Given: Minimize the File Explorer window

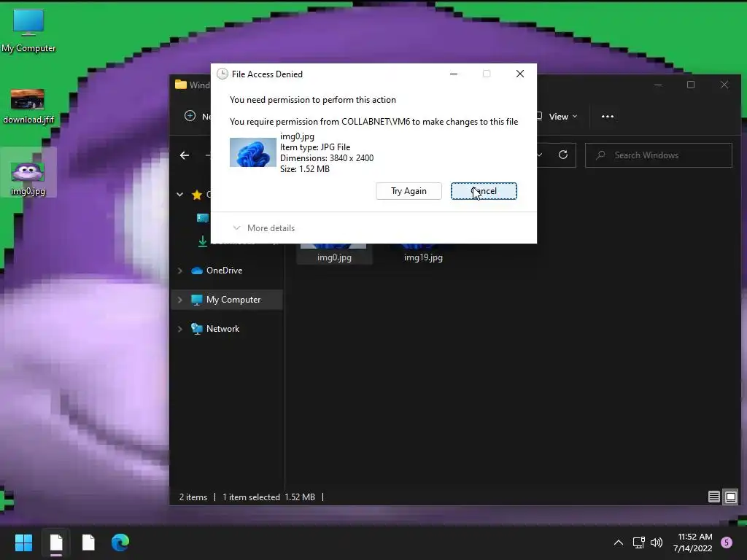Looking at the screenshot, I should [658, 85].
